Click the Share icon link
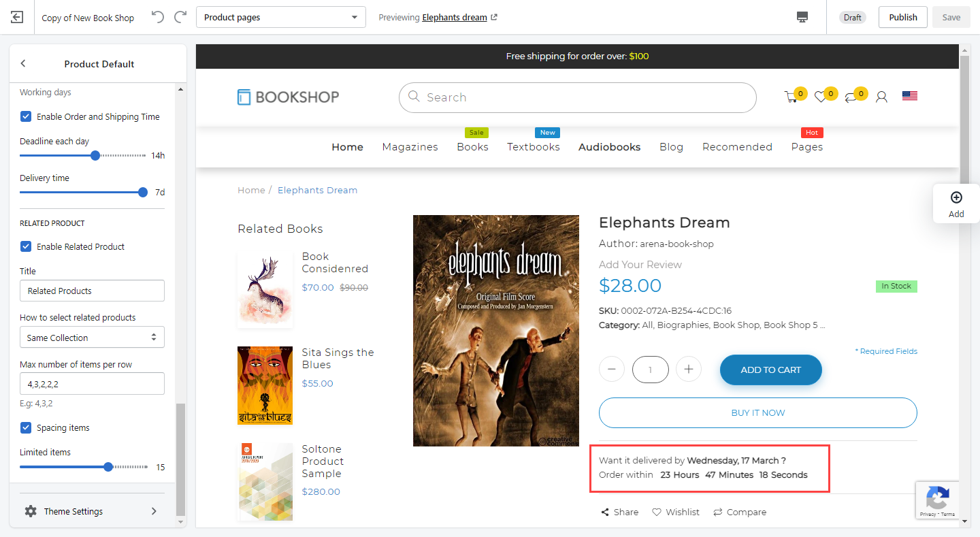 [619, 512]
